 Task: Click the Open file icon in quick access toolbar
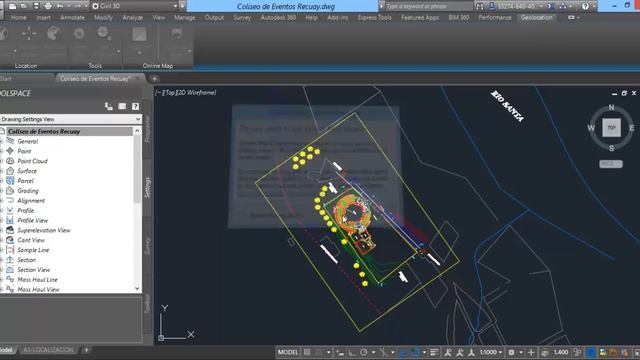click(x=24, y=6)
